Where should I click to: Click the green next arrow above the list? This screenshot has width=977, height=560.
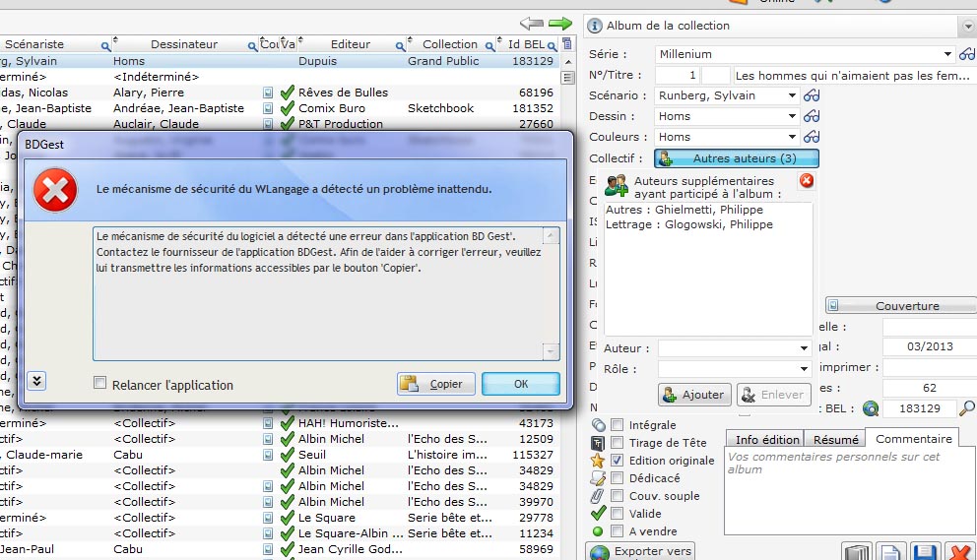pos(560,23)
